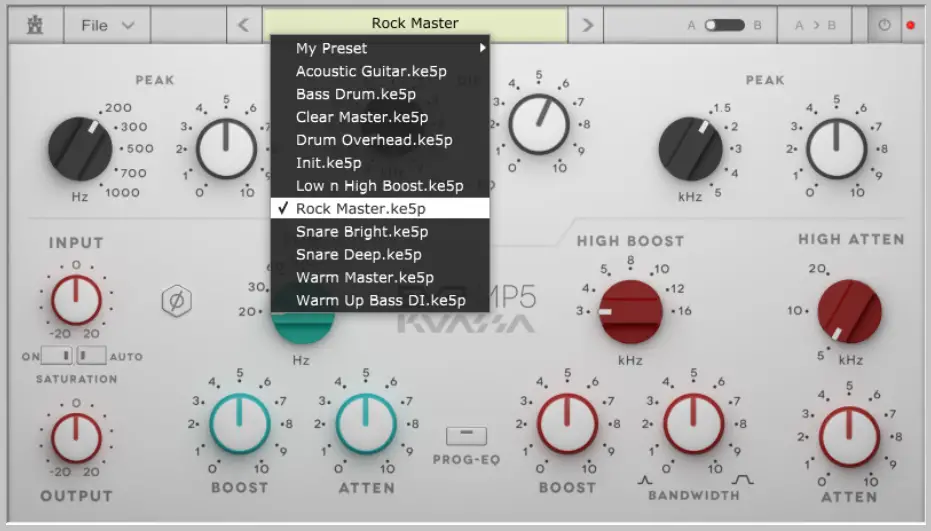Click the OUTPUT gain knob
The image size is (931, 531).
point(76,438)
